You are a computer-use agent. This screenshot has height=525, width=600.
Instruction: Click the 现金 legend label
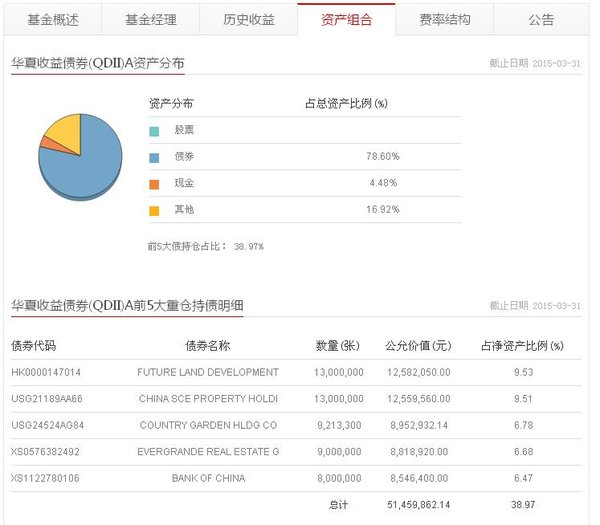184,183
